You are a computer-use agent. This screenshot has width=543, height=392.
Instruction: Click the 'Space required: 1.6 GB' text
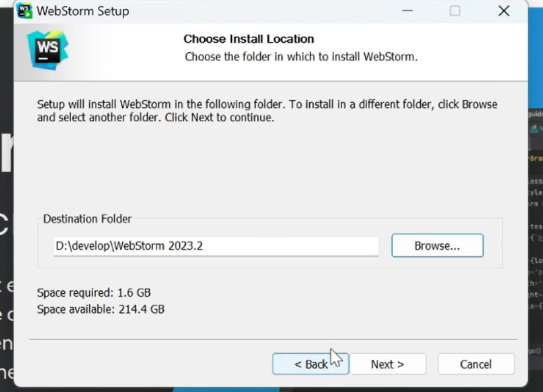point(94,293)
